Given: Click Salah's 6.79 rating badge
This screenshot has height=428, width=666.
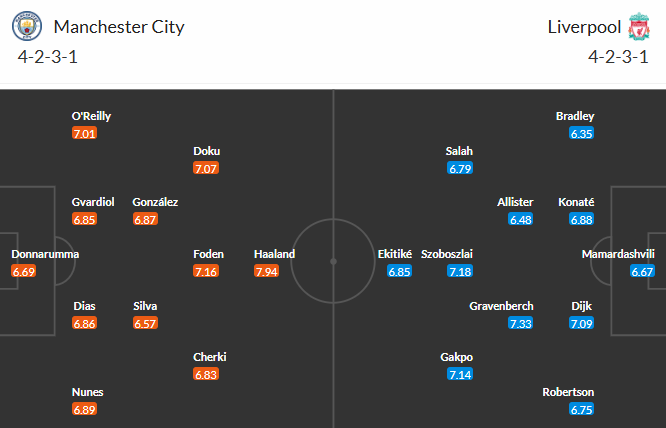Looking at the screenshot, I should pos(460,168).
